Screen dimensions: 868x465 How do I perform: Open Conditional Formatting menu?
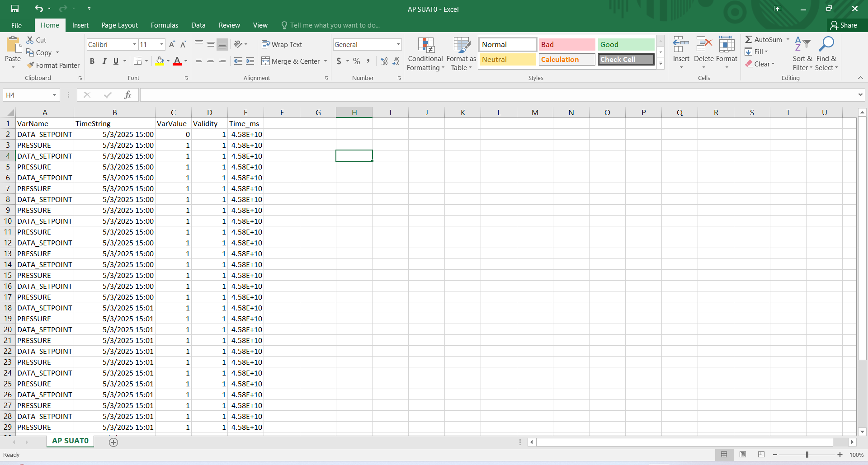click(425, 54)
